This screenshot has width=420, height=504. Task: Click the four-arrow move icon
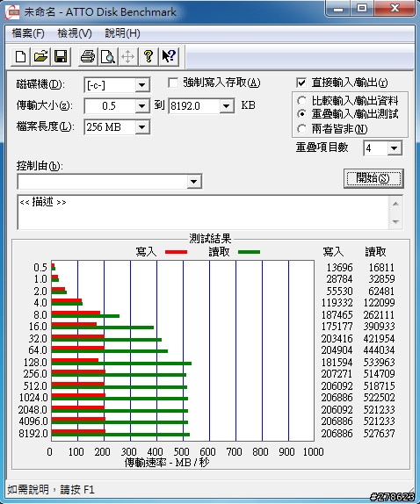[127, 56]
